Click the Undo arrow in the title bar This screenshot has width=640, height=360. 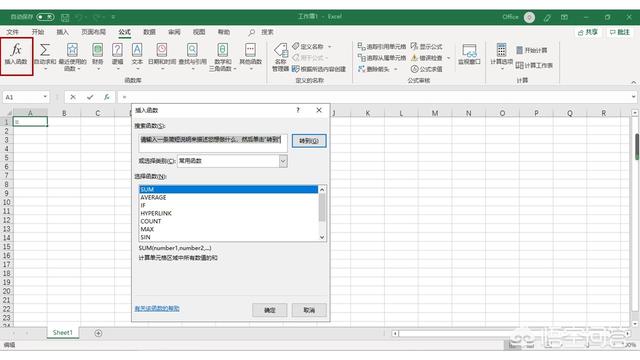point(79,17)
